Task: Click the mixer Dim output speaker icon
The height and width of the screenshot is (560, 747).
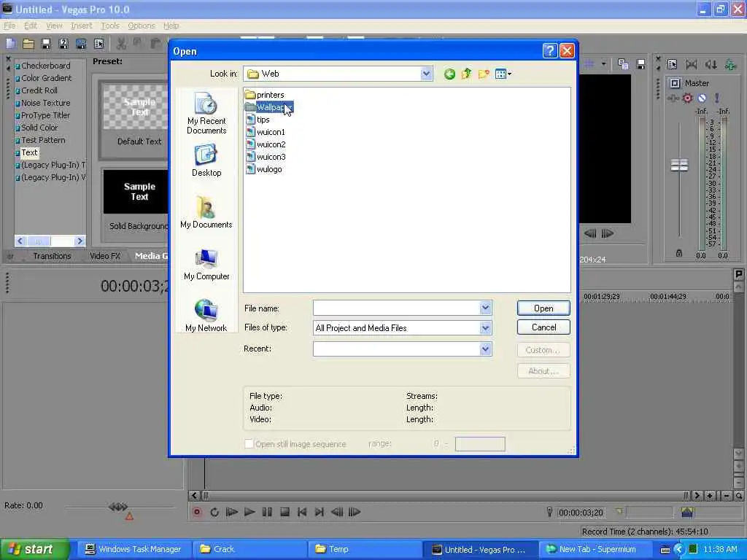Action: tap(711, 64)
